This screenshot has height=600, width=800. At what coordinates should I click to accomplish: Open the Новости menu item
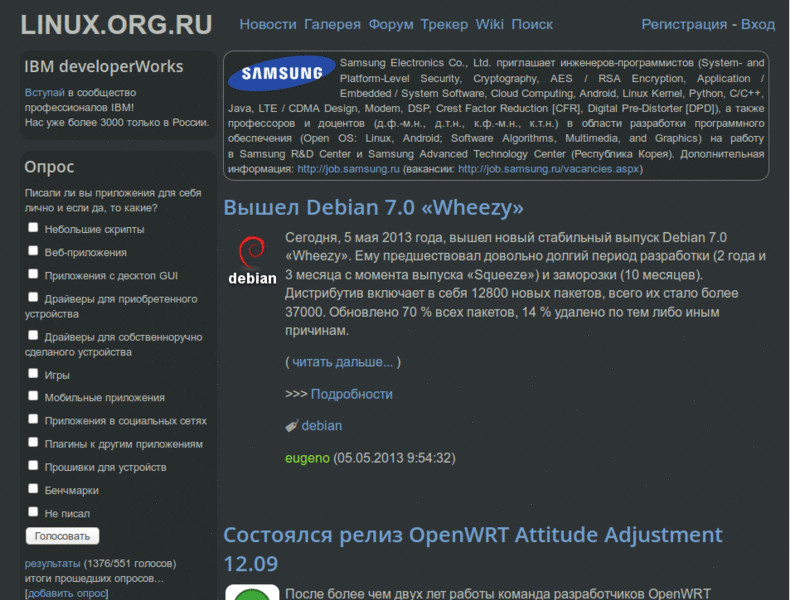(268, 24)
